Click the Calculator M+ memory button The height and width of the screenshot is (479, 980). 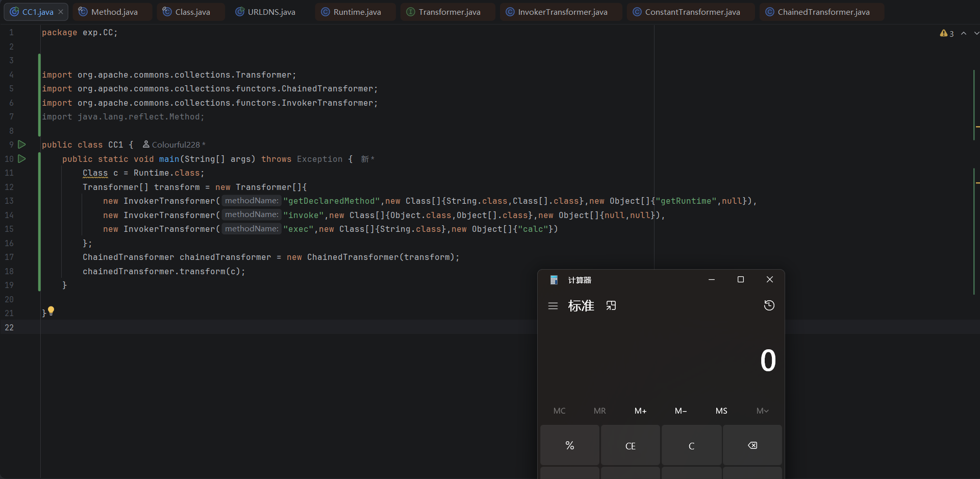(x=640, y=411)
